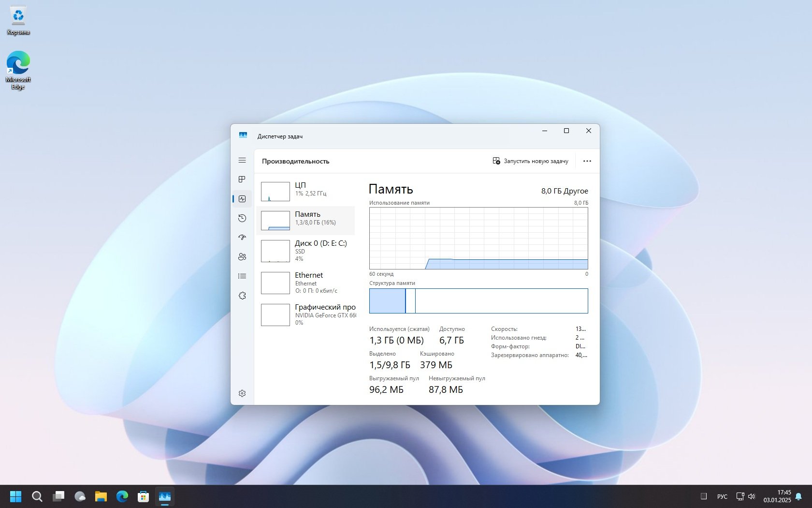The image size is (812, 508).
Task: Select the Performance page icon in sidebar
Action: click(242, 199)
